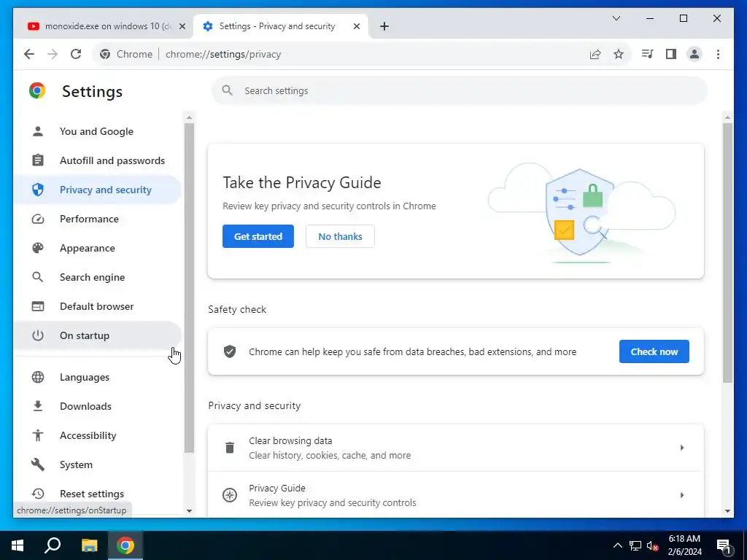The height and width of the screenshot is (560, 747).
Task: Toggle the side panel icon
Action: pyautogui.click(x=671, y=54)
